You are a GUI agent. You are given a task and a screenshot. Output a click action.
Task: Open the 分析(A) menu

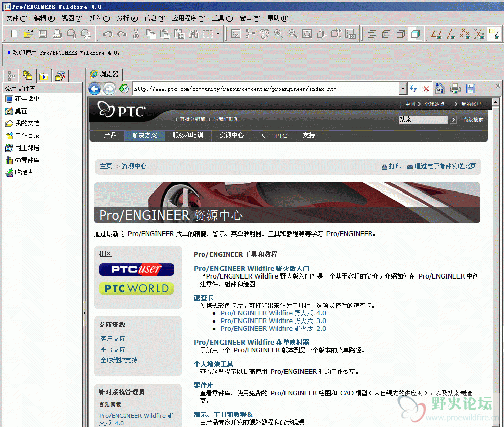click(x=127, y=18)
